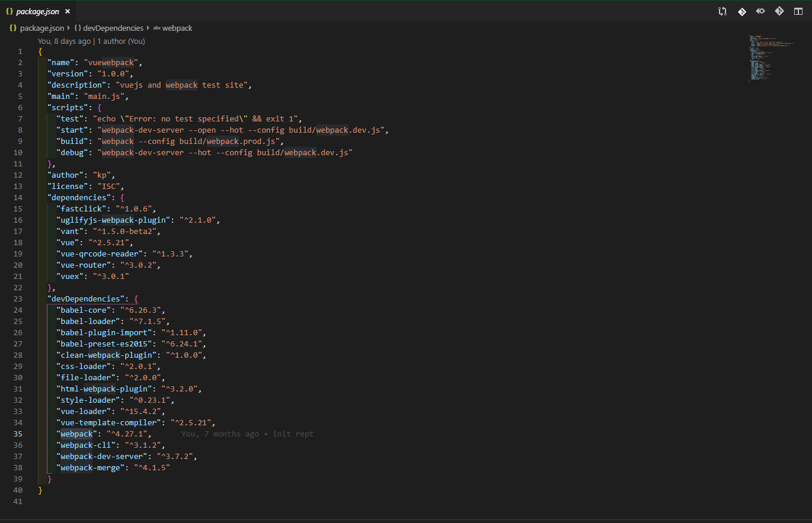Click the minimap code preview
This screenshot has height=523, width=812.
pos(771,58)
